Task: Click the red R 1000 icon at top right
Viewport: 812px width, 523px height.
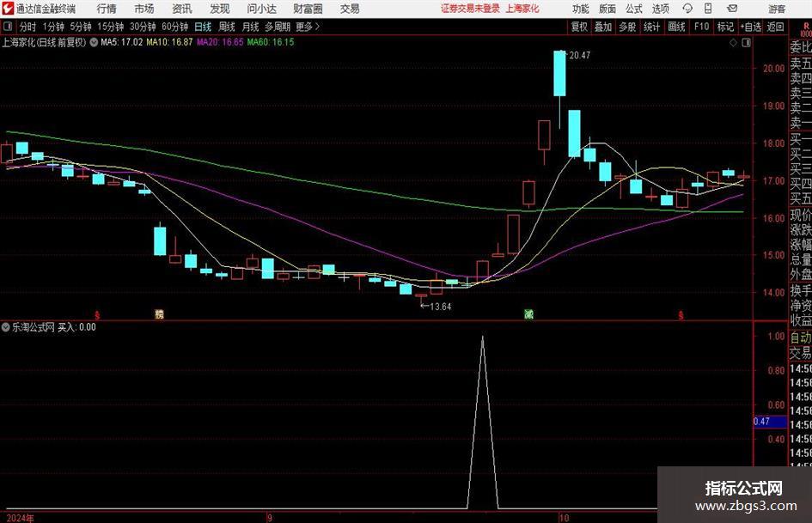Action: [806, 29]
